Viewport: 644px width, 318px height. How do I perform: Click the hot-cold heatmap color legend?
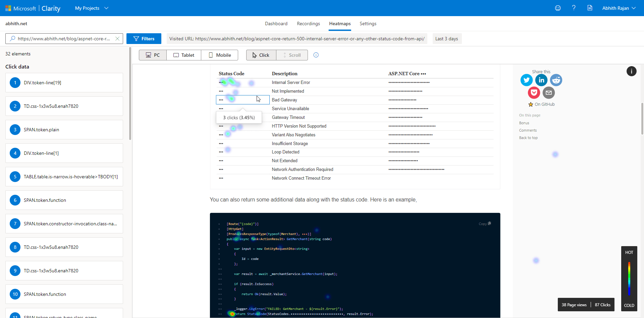tap(629, 279)
